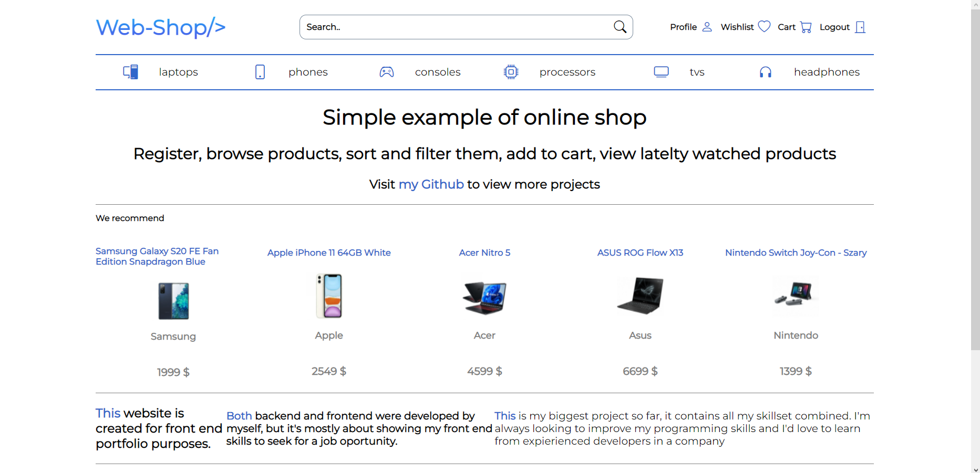This screenshot has height=473, width=980.
Task: Open the Cart link
Action: coord(787,27)
